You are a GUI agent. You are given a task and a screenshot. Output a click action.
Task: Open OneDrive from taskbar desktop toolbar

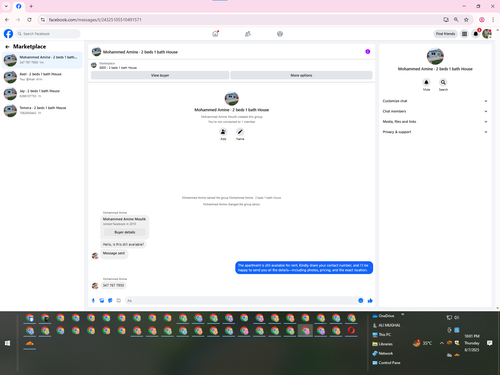coord(383,316)
